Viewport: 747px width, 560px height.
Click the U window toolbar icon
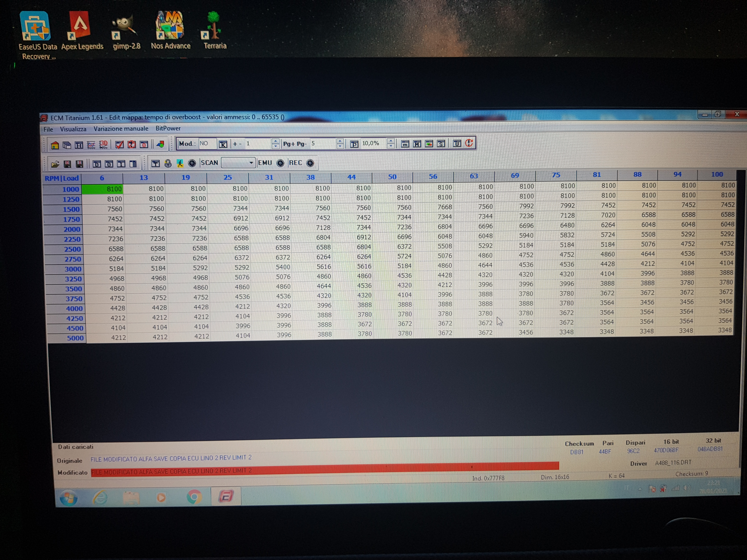[x=457, y=143]
